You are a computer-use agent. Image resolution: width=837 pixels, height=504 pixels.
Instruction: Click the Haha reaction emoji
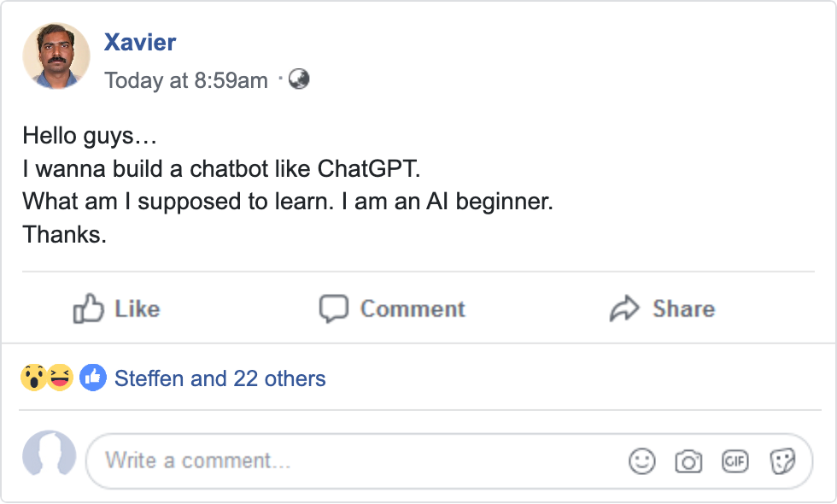(60, 378)
